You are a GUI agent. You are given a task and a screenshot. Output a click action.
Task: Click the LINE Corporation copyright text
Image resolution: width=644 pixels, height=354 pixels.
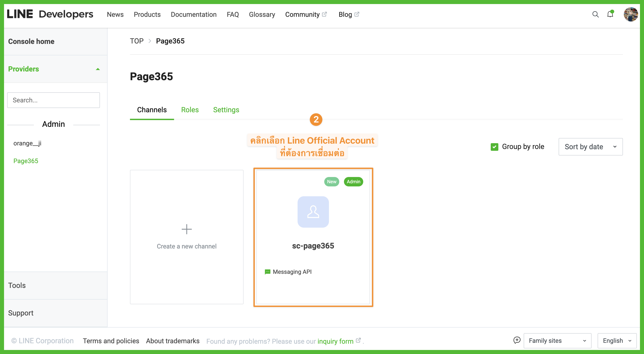pos(43,341)
